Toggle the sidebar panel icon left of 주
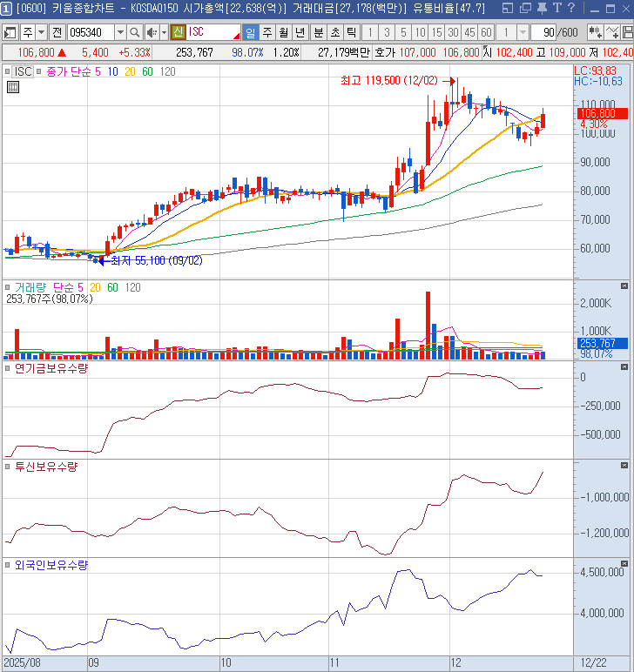Screen dimensions: 634x672 pyautogui.click(x=10, y=32)
